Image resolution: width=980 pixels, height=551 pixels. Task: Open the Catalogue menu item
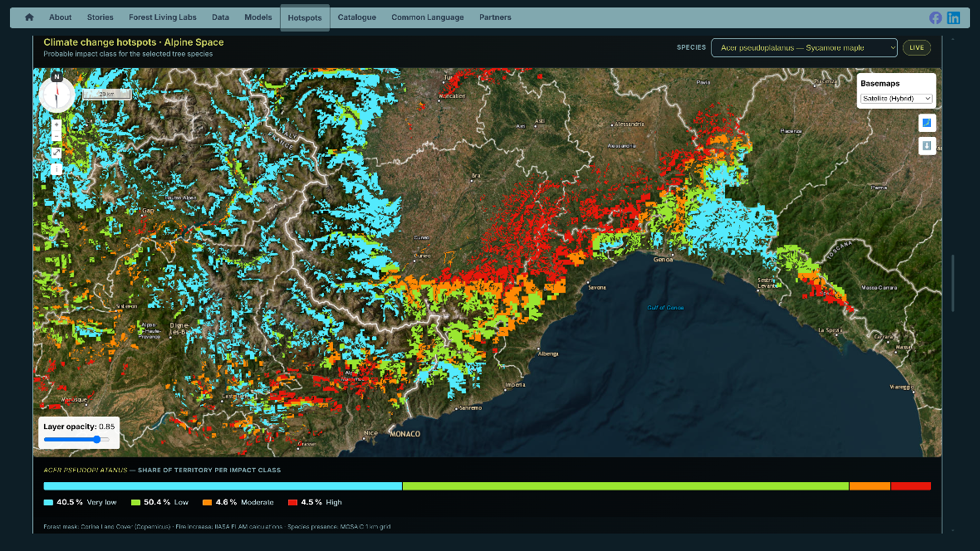point(357,17)
